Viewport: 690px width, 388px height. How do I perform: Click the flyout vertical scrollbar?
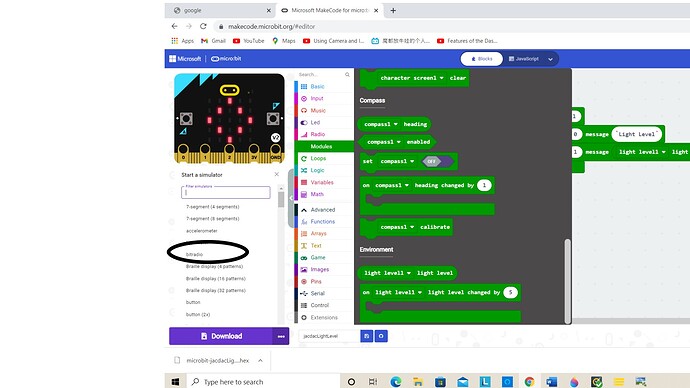(x=568, y=281)
